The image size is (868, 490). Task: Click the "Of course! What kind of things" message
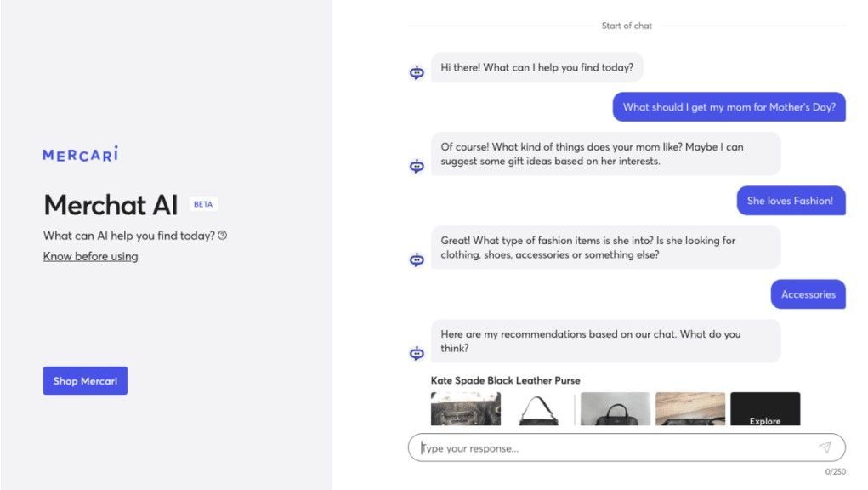click(605, 154)
